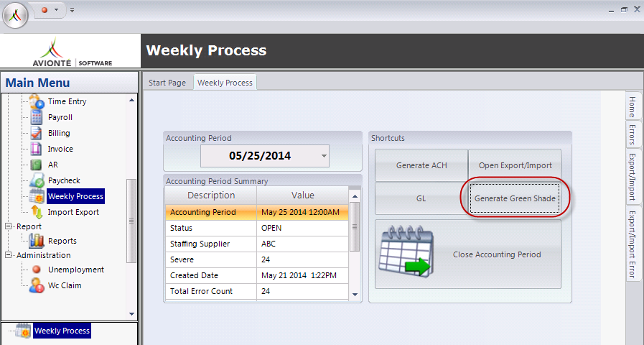The height and width of the screenshot is (345, 644).
Task: Switch to the Start Page tab
Action: click(167, 83)
